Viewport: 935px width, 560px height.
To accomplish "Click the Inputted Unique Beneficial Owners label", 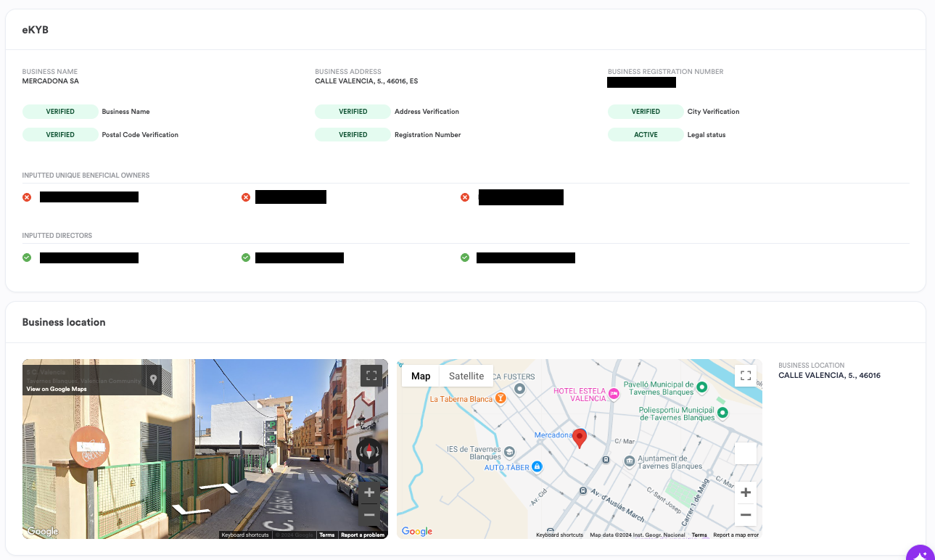I will pos(86,176).
